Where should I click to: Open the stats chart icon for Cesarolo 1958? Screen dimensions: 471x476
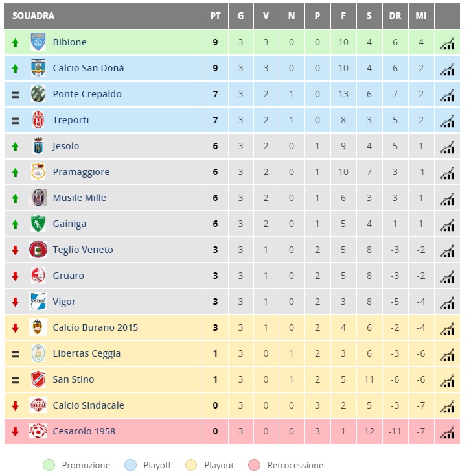click(447, 433)
